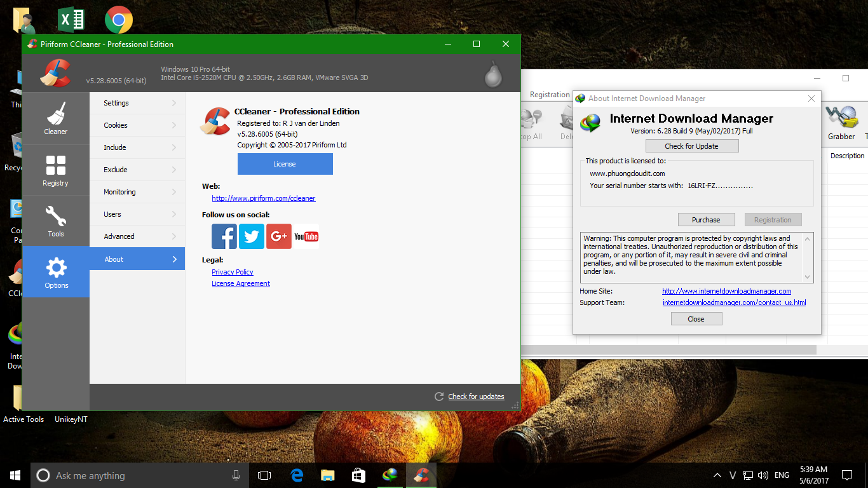This screenshot has width=868, height=488.
Task: Open the Windows Start menu
Action: point(15,475)
